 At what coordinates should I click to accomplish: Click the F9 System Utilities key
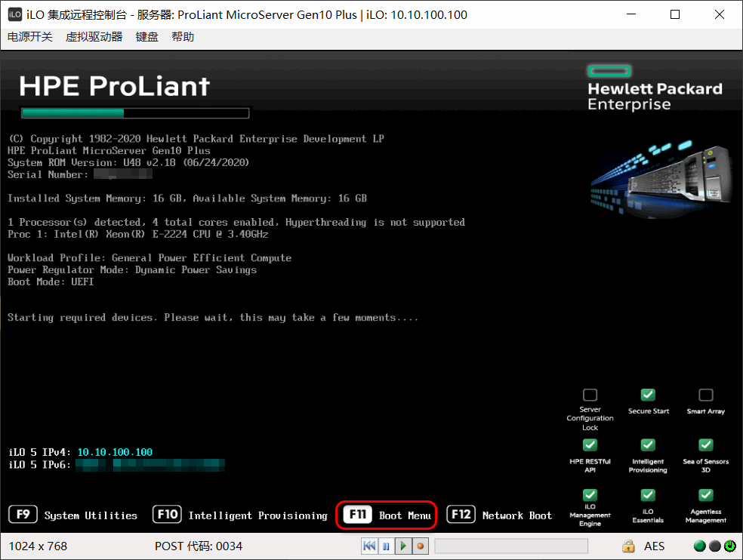pyautogui.click(x=23, y=515)
